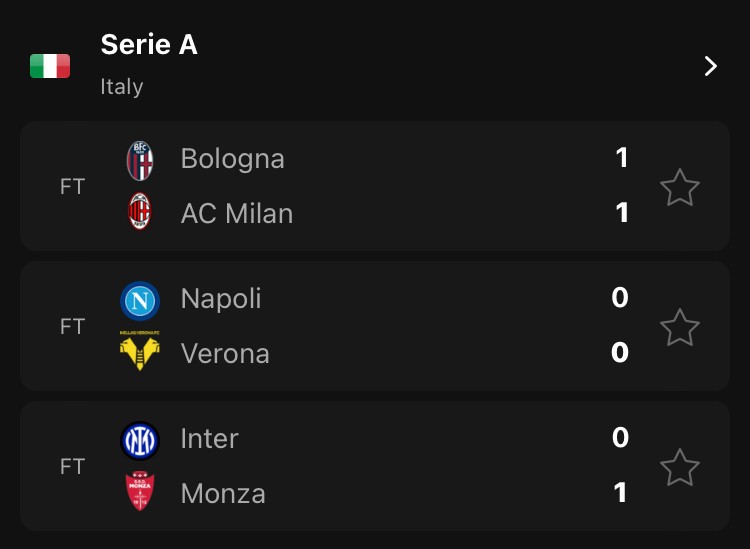Open the Inter team name

tap(210, 439)
